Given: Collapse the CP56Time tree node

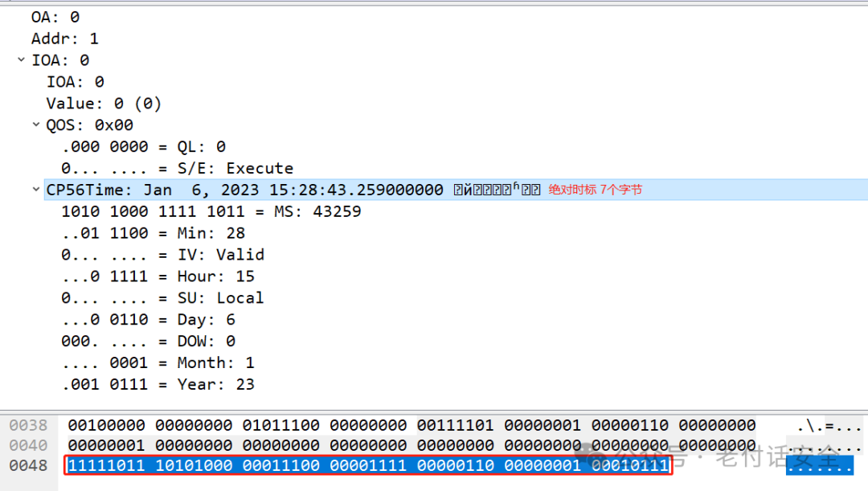Looking at the screenshot, I should 36,190.
